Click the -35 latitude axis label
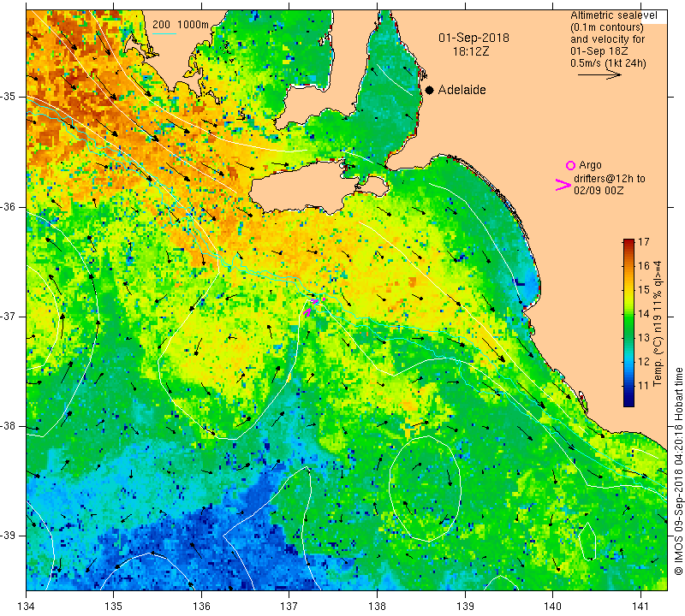 tap(9, 97)
